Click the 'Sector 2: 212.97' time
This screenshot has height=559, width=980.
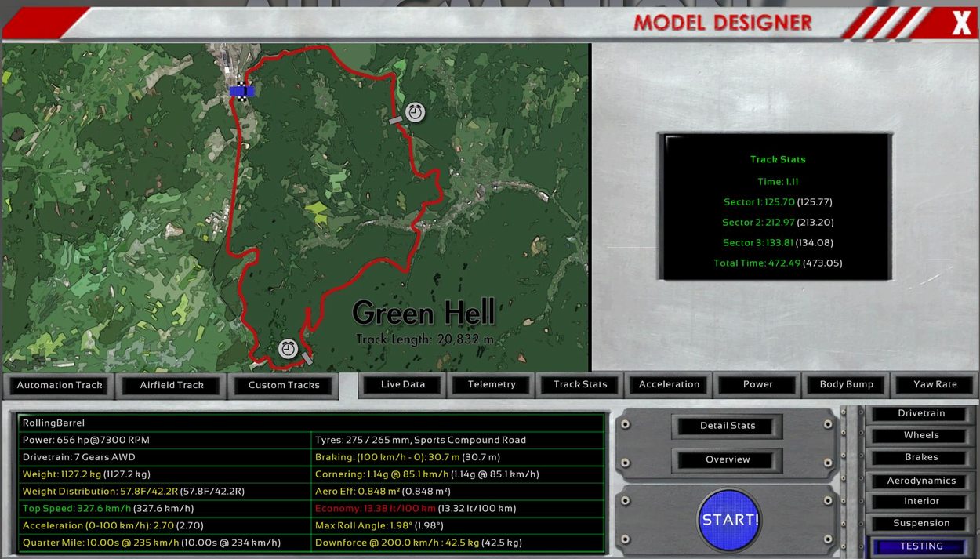[x=758, y=223]
